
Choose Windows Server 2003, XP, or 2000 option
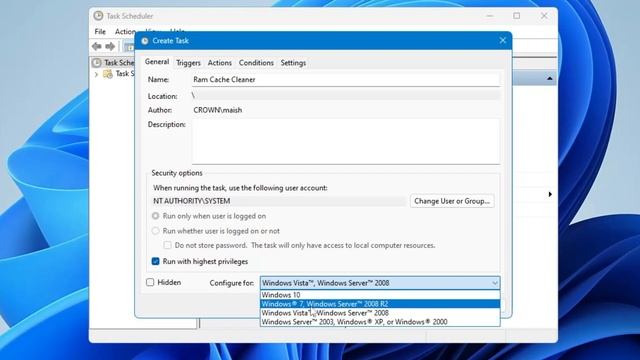380,322
